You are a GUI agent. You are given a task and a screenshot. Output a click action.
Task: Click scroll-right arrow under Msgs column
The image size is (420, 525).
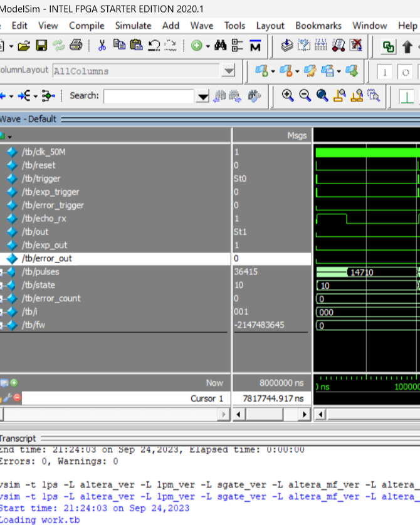[x=304, y=415]
